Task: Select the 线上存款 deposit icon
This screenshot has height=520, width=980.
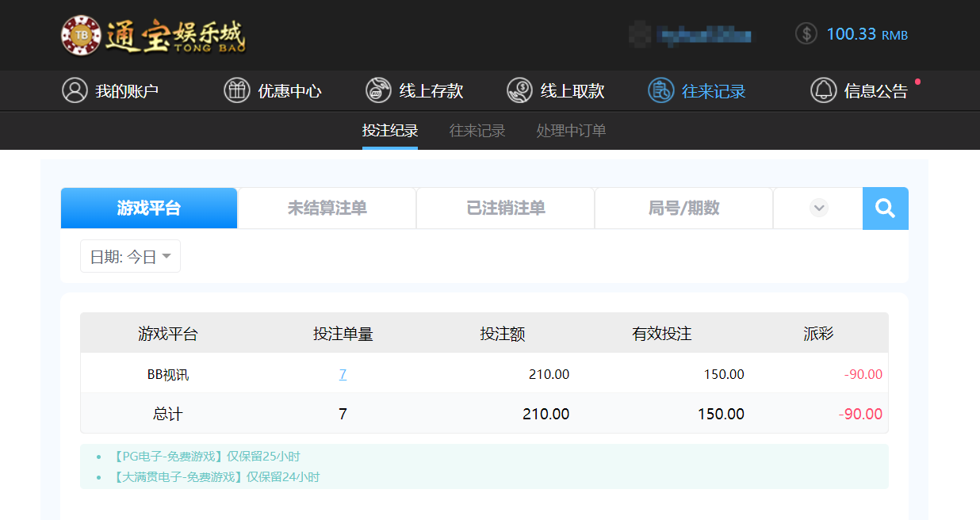Action: (x=376, y=90)
